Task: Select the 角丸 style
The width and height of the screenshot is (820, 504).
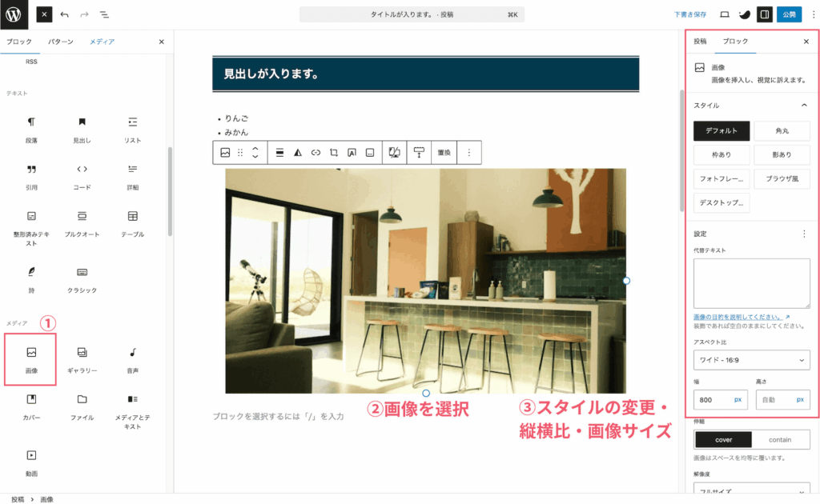Action: click(782, 130)
